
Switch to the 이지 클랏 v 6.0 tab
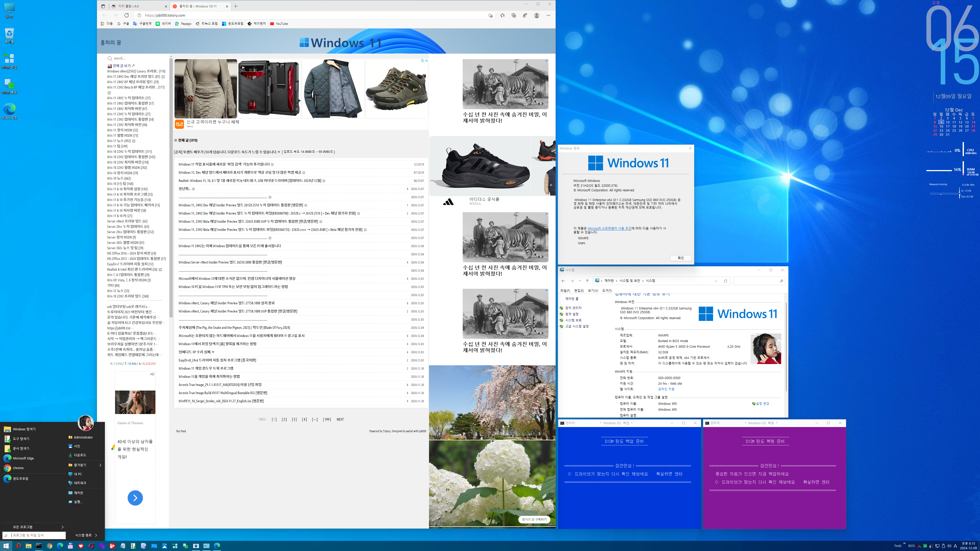139,6
